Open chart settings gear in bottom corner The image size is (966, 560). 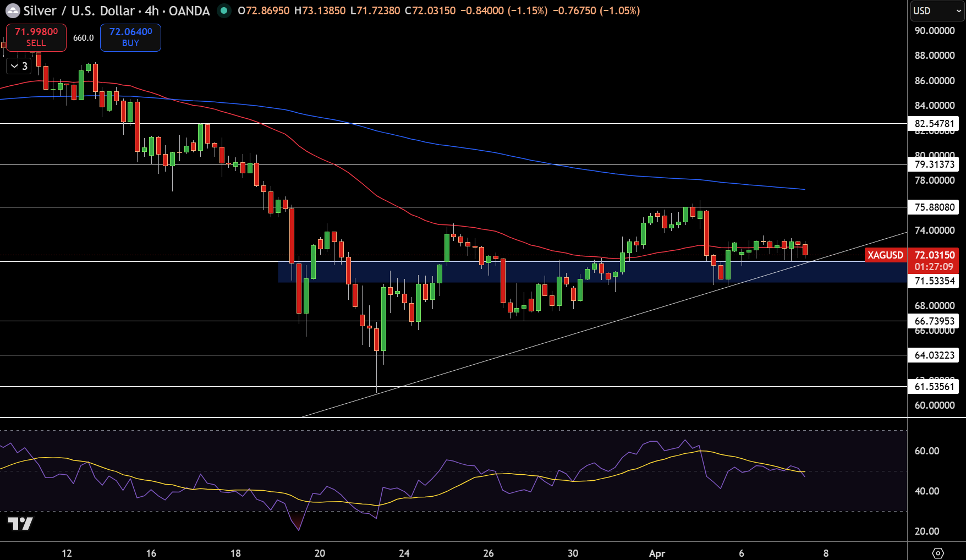point(938,553)
